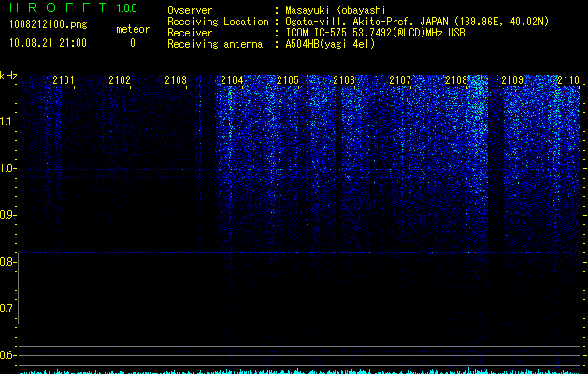Click the 0.6 kHz axis label
The width and height of the screenshot is (588, 374).
click(7, 355)
